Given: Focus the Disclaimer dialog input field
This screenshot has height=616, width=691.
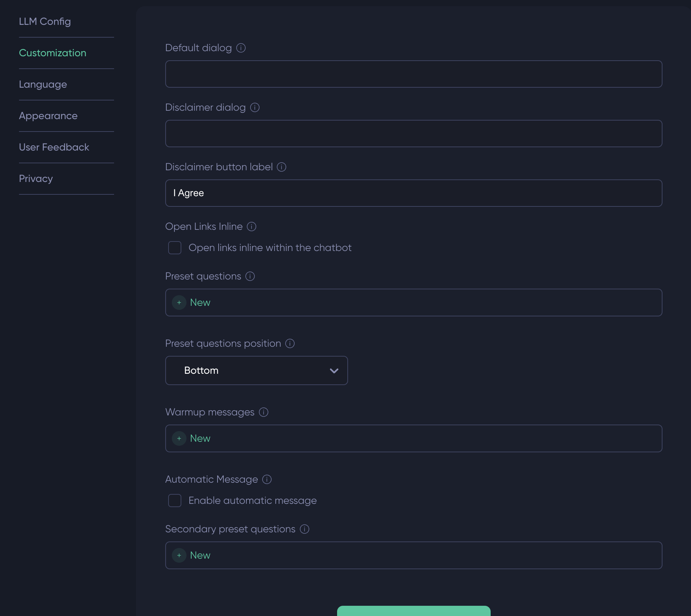Looking at the screenshot, I should tap(414, 133).
